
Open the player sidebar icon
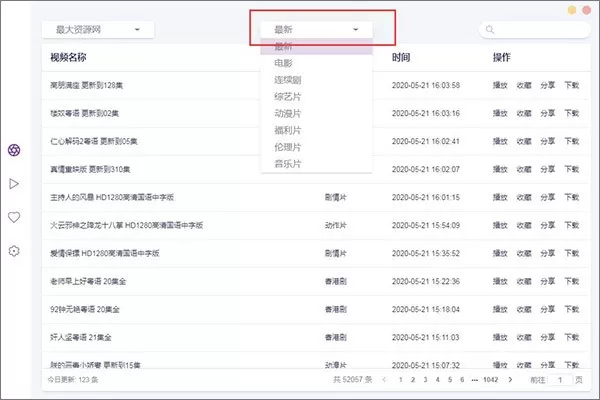point(14,184)
